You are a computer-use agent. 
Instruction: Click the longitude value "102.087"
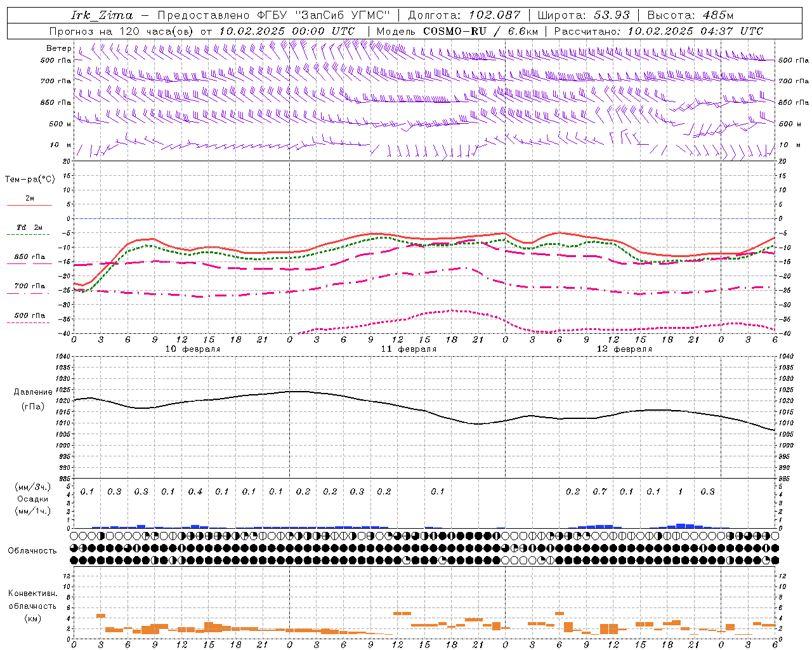pyautogui.click(x=495, y=15)
